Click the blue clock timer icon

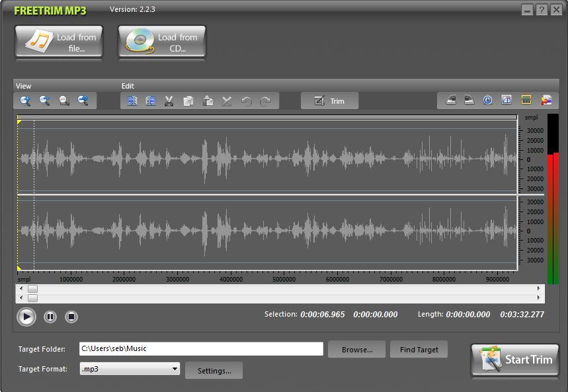coord(487,100)
